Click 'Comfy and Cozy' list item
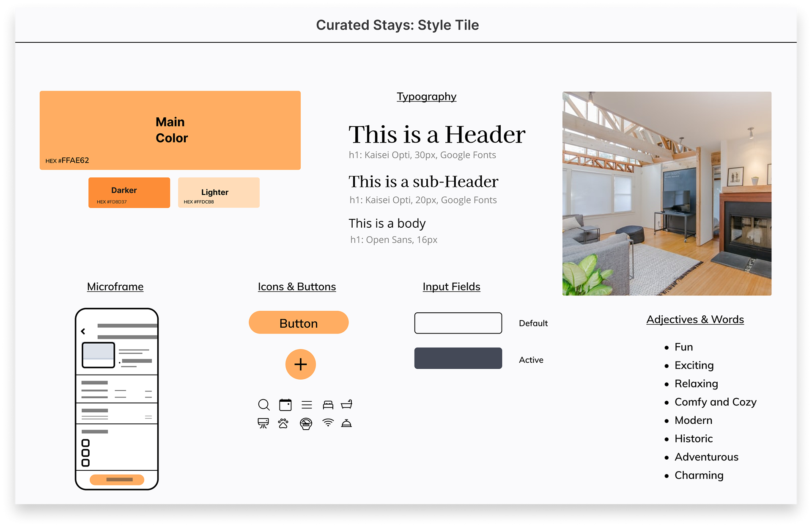The image size is (812, 527). tap(716, 402)
